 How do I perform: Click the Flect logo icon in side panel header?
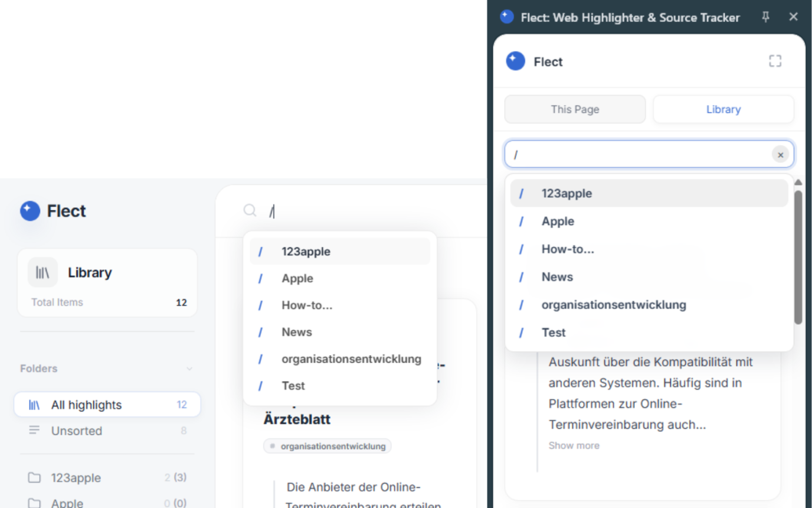pos(515,61)
